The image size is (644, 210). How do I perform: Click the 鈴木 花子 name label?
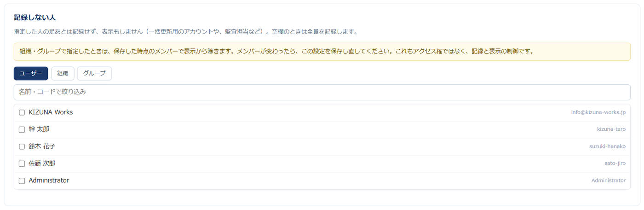click(x=42, y=146)
